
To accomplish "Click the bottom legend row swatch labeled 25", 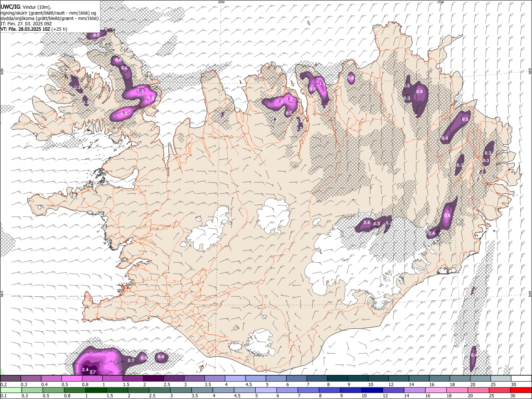I will pos(500,390).
